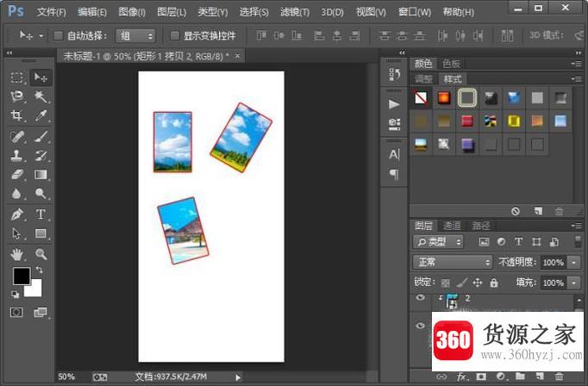Image resolution: width=588 pixels, height=386 pixels.
Task: Add layer style fx button
Action: pyautogui.click(x=461, y=377)
